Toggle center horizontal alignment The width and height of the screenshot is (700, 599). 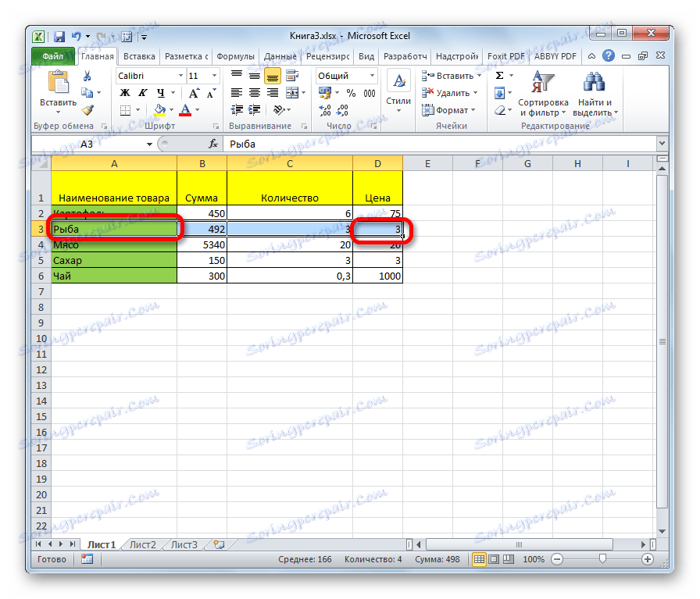point(255,93)
